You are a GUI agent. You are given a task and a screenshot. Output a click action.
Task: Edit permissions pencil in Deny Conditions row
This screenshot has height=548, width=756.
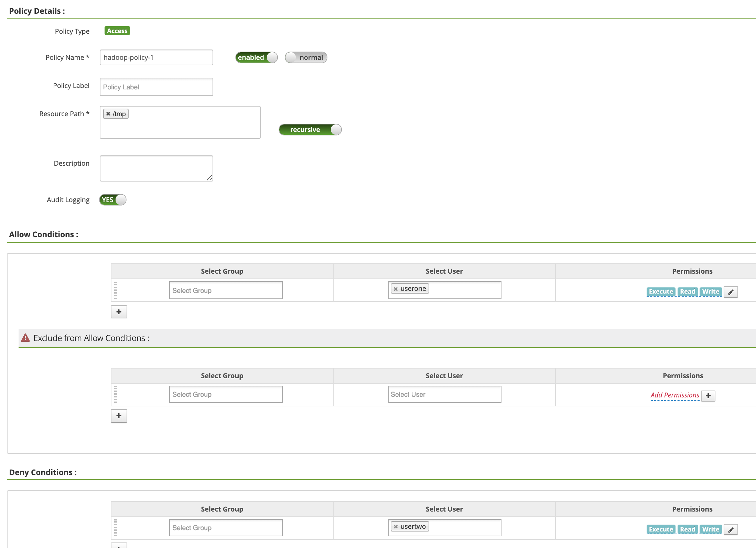tap(731, 530)
